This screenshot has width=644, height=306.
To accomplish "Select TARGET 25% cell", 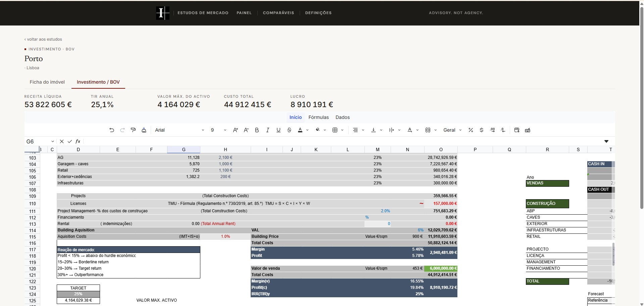I will point(78,294).
